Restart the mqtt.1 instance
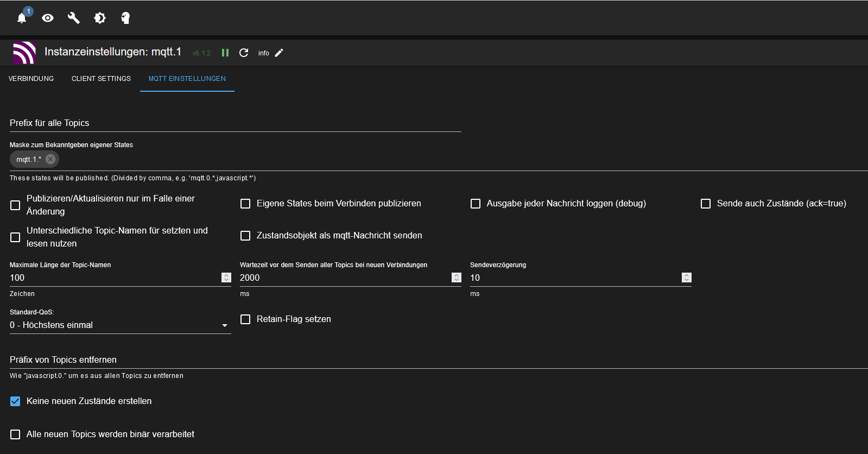 tap(244, 53)
